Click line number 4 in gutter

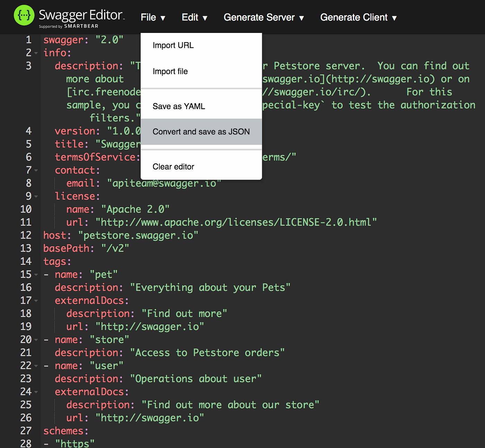pos(28,131)
